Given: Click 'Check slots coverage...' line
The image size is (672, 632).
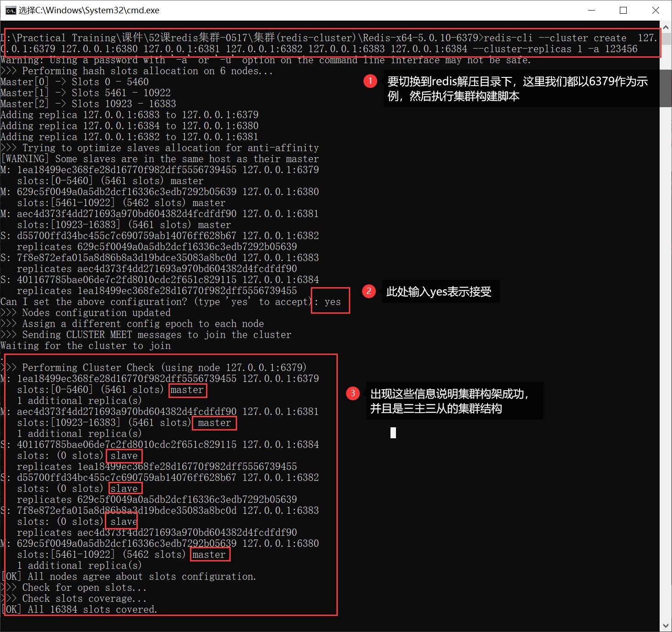Looking at the screenshot, I should (x=74, y=599).
